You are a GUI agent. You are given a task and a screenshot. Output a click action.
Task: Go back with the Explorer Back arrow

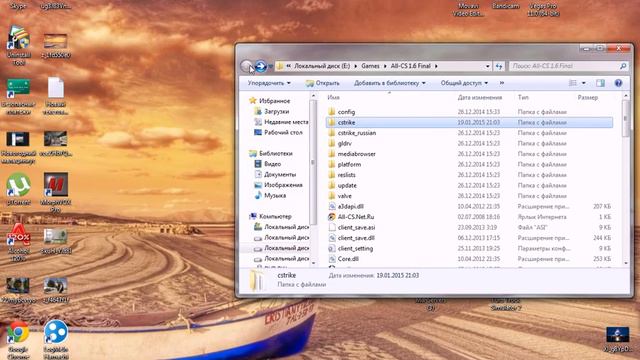click(x=246, y=66)
